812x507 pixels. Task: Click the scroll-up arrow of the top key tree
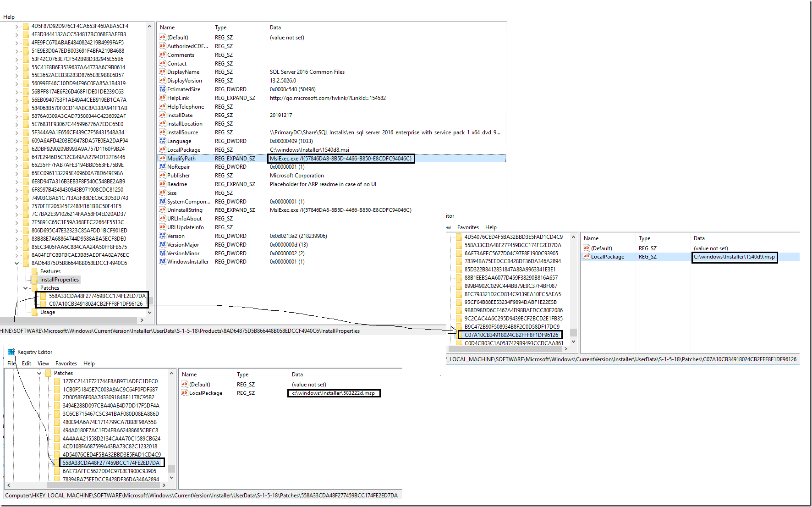[x=149, y=27]
